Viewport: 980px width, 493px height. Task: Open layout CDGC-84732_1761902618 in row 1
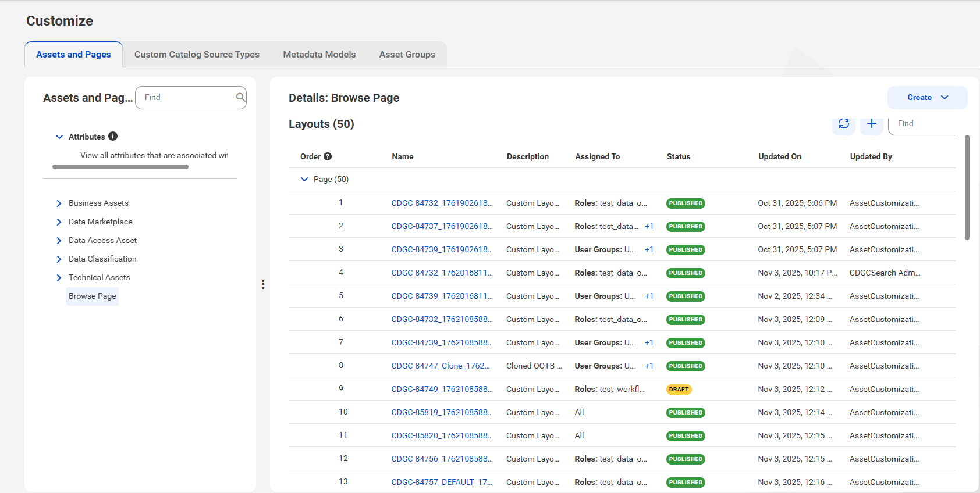click(442, 203)
